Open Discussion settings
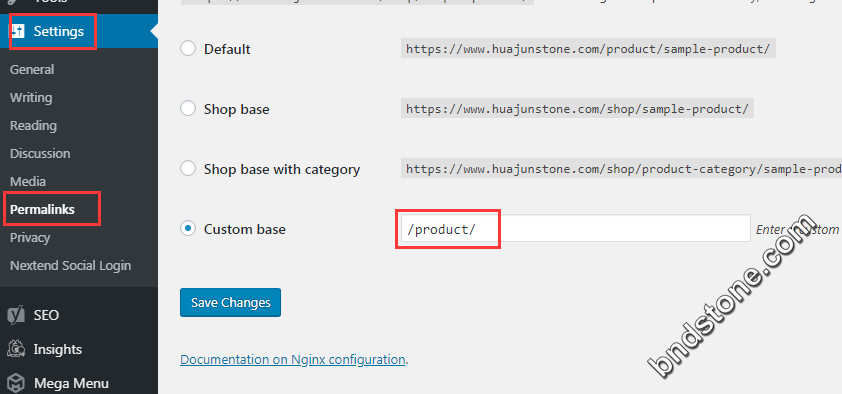Viewport: 842px width, 394px height. (40, 154)
